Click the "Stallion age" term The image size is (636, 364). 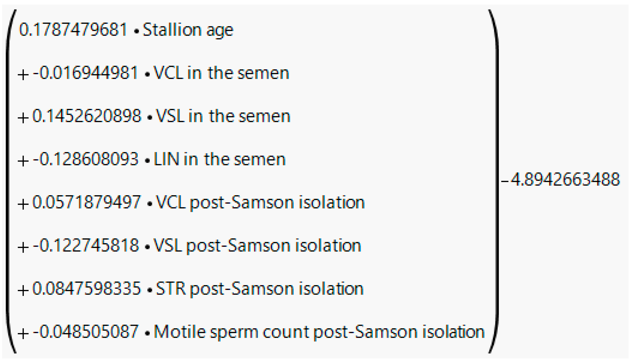tap(188, 30)
